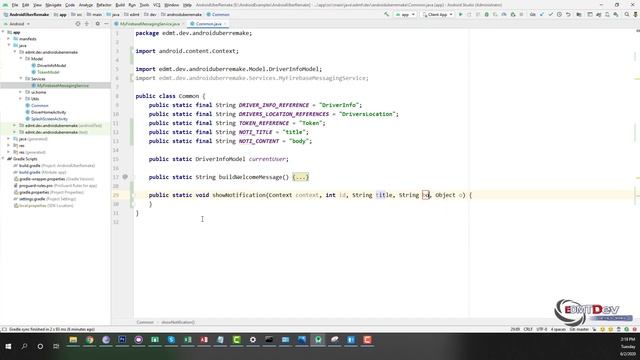
Task: Click the Android Studio taskbar icon
Action: click(318, 340)
